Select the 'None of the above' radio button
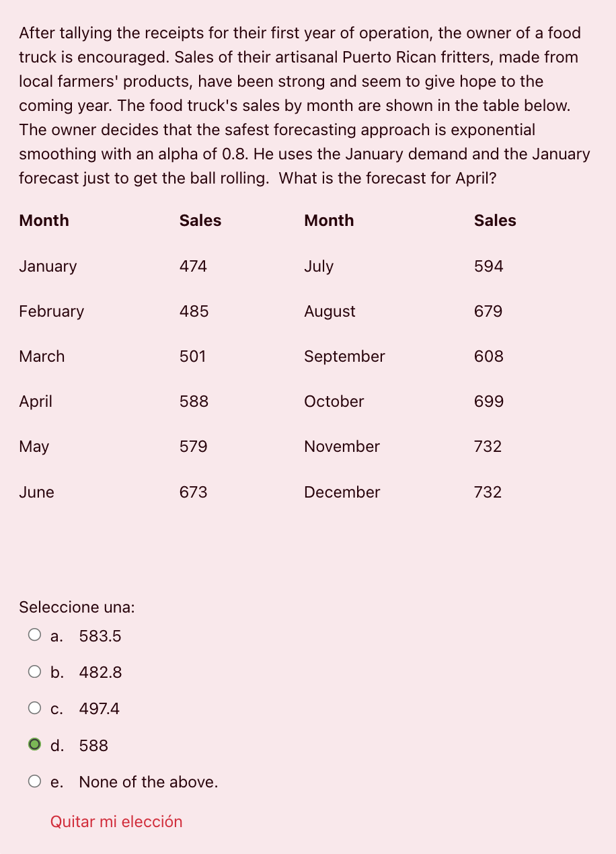616x854 pixels. point(34,781)
